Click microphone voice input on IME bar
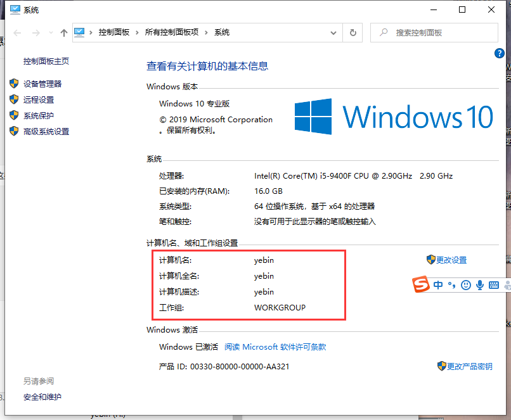 (x=480, y=285)
